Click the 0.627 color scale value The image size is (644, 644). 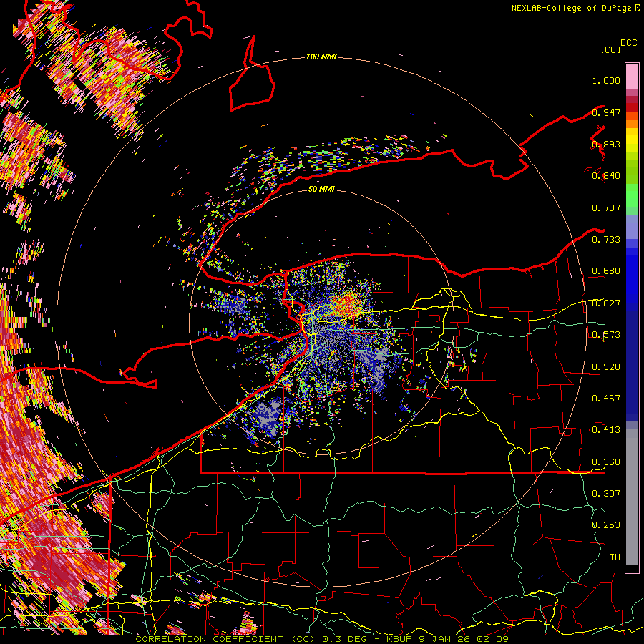[x=606, y=303]
